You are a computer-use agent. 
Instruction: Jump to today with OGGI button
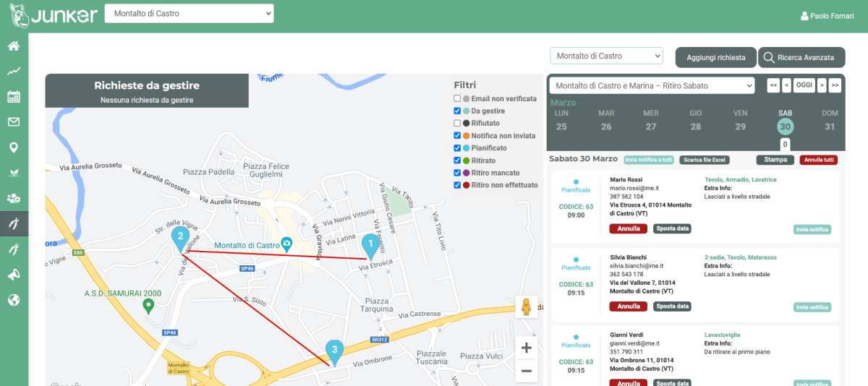point(804,85)
